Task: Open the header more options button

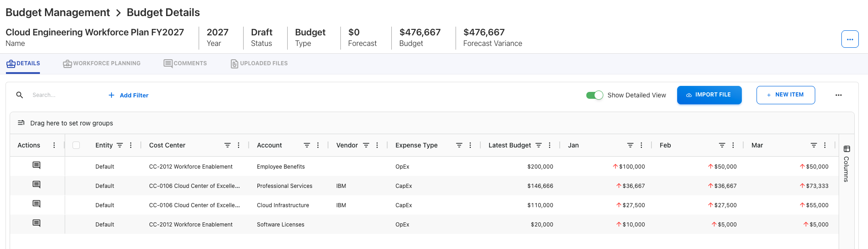Action: click(x=850, y=40)
